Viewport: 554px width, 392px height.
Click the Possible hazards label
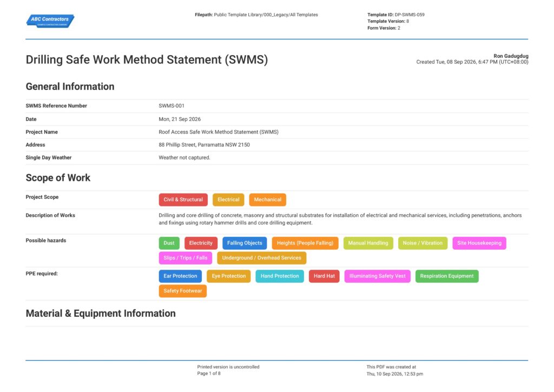coord(46,241)
